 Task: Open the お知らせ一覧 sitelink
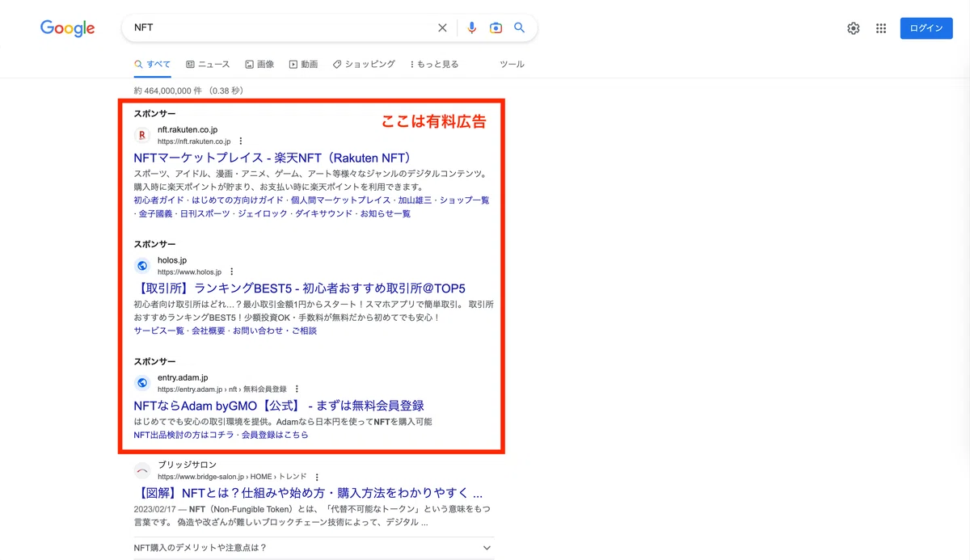[386, 213]
